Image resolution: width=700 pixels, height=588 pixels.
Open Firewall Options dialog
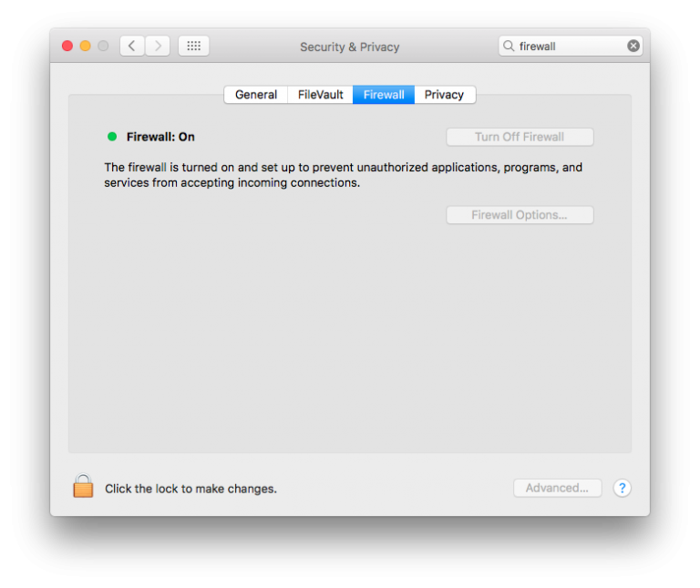(x=520, y=215)
